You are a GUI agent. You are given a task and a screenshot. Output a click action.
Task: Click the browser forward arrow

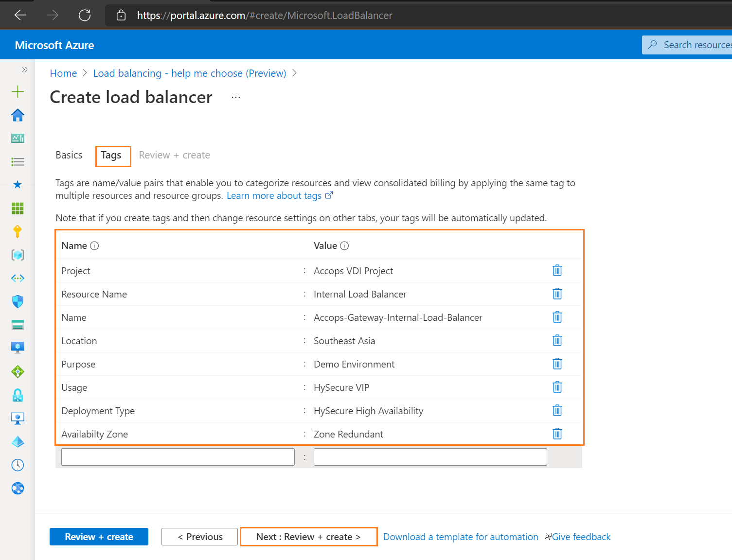[x=53, y=15]
